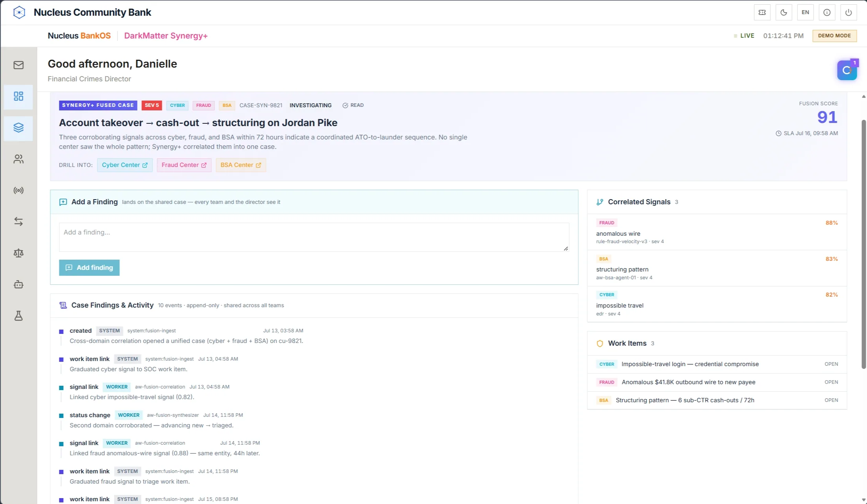The height and width of the screenshot is (504, 867).
Task: Select the impossible travel cyber signal
Action: (717, 304)
